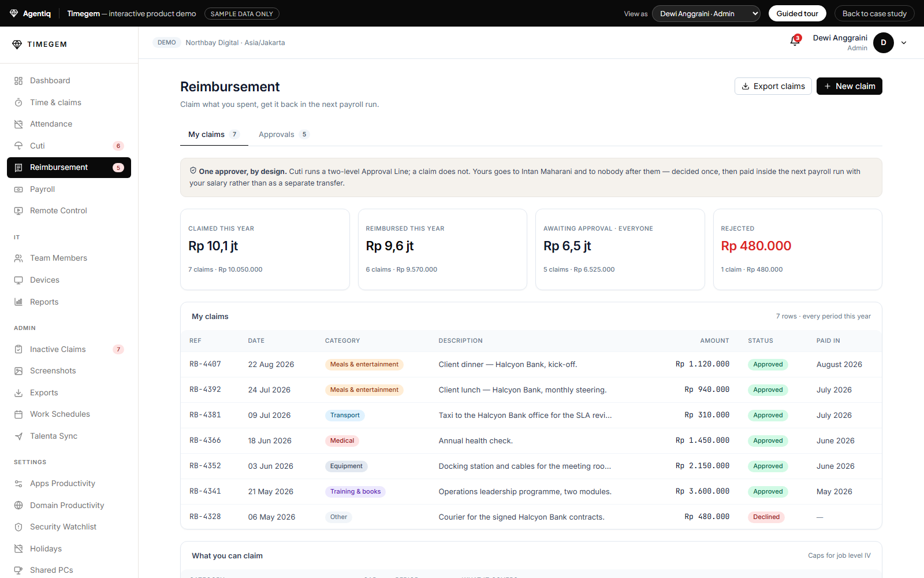
Task: Click the Claimed this year card
Action: tap(265, 249)
